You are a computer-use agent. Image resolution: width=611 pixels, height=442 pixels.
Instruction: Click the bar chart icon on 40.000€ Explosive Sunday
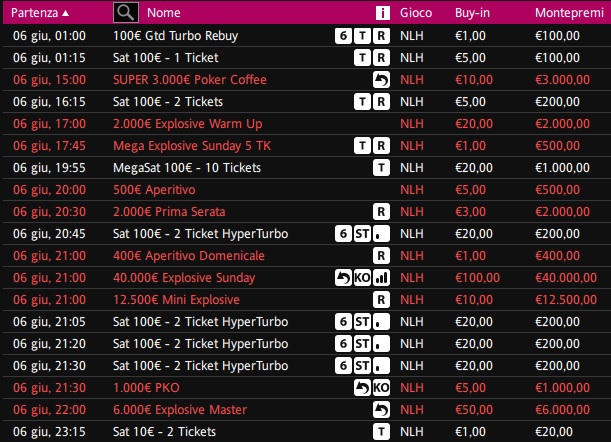click(x=381, y=278)
